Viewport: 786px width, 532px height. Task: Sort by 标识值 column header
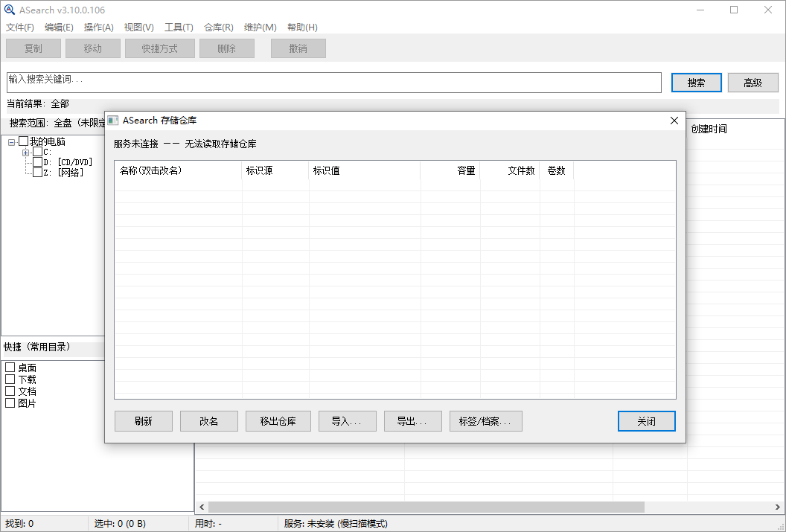365,170
